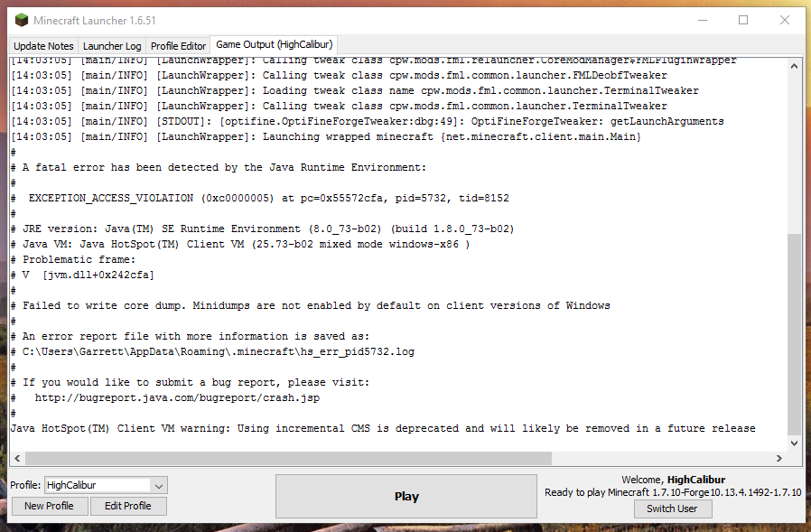Click the '# Problematic frame:' line
This screenshot has height=532, width=811.
click(x=73, y=259)
